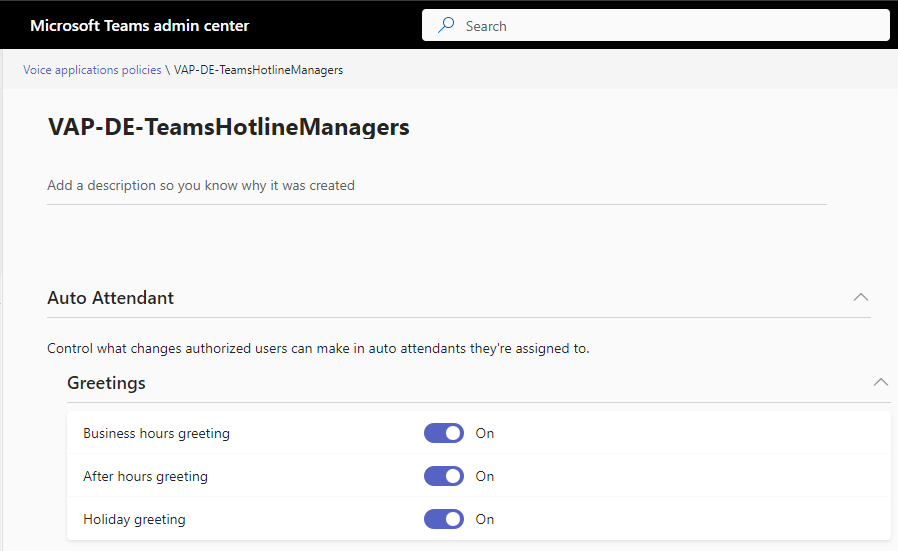Click the Greetings subsection heading

pyautogui.click(x=106, y=383)
